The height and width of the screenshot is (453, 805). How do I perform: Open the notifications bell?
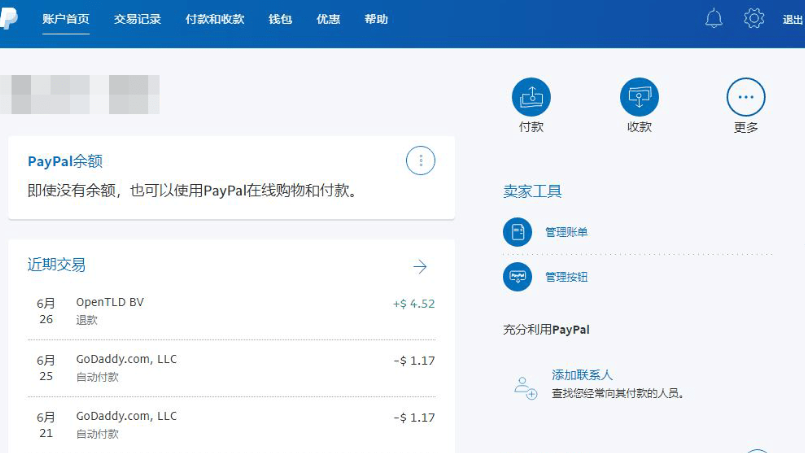[x=714, y=19]
